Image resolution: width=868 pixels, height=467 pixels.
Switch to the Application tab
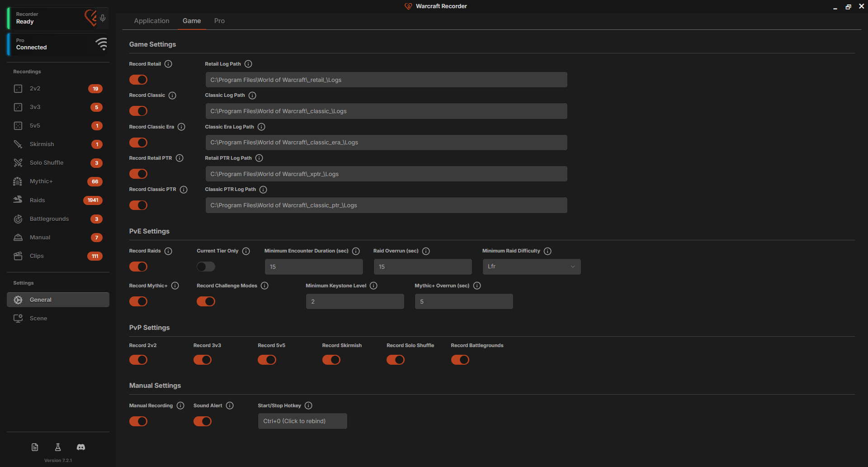click(151, 21)
